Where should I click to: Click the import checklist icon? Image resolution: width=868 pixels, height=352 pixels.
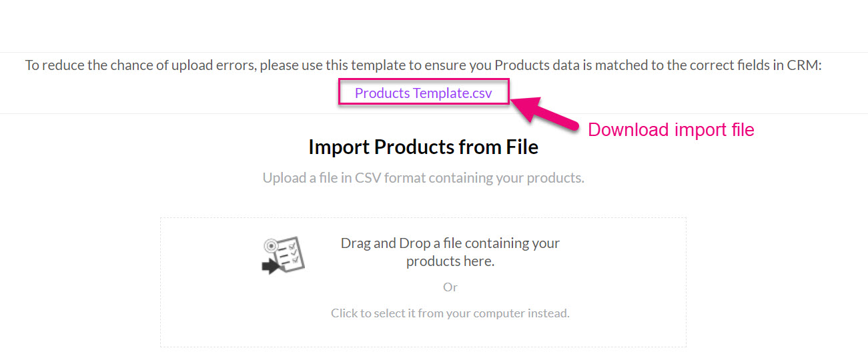pyautogui.click(x=283, y=255)
